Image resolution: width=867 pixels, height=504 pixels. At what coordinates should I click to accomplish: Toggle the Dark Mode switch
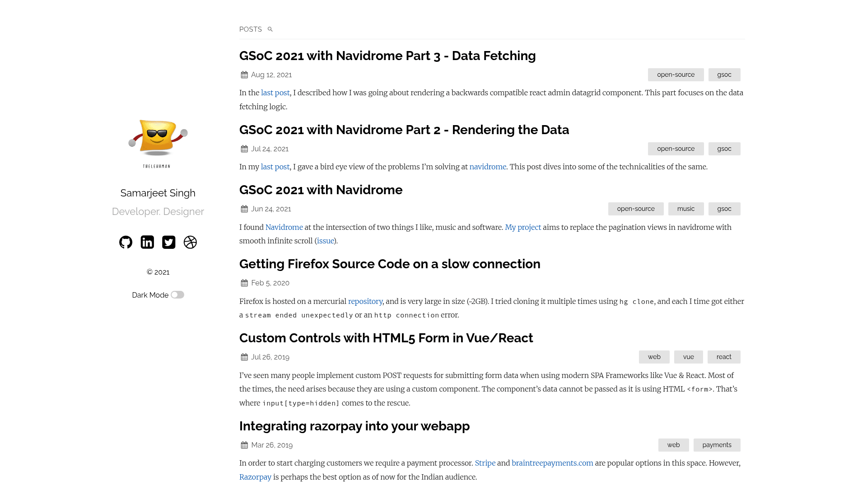click(x=177, y=295)
